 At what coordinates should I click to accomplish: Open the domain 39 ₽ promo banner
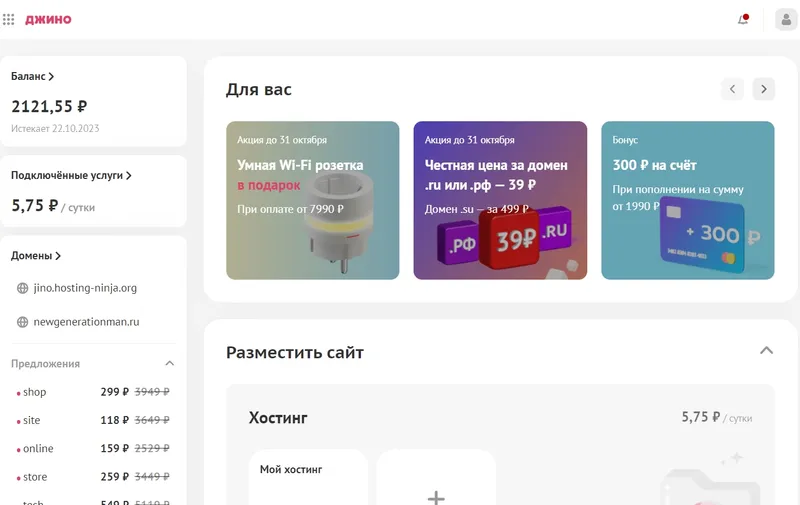(x=500, y=200)
